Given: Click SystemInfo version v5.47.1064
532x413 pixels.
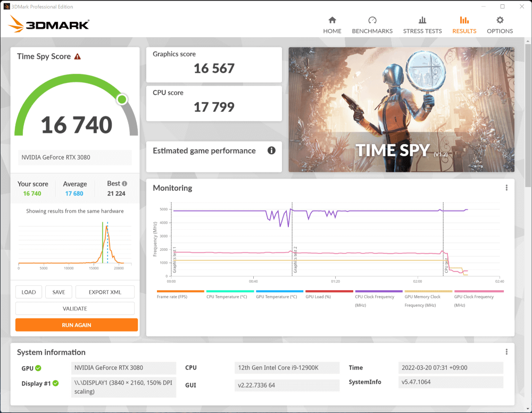Looking at the screenshot, I should (x=451, y=382).
